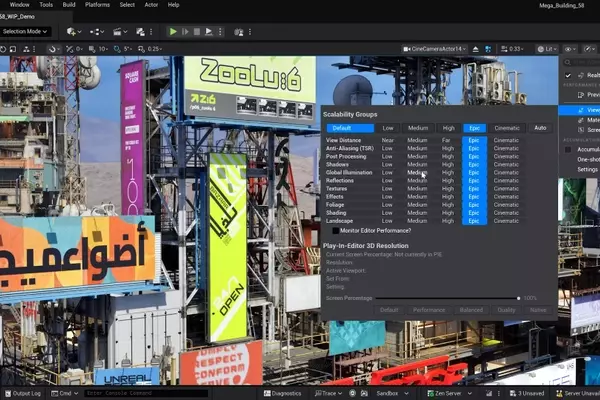Set all scalability groups to Low
The image size is (600, 400).
click(388, 128)
